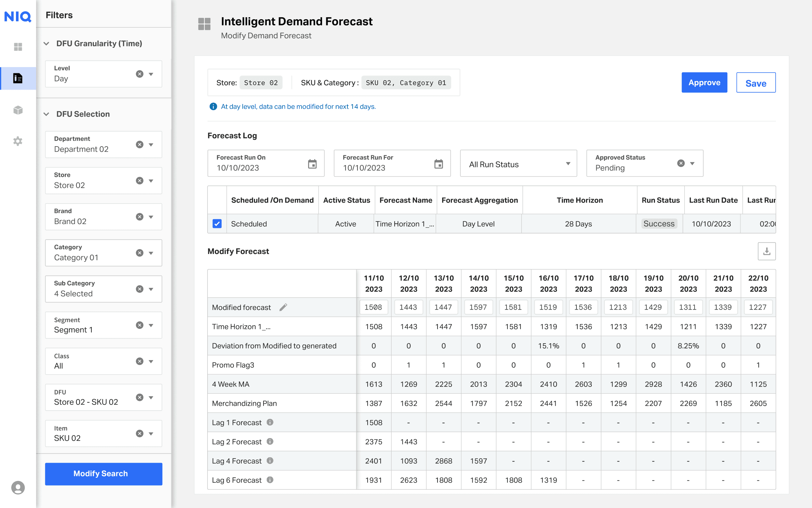Clear the Item filter

pyautogui.click(x=140, y=433)
